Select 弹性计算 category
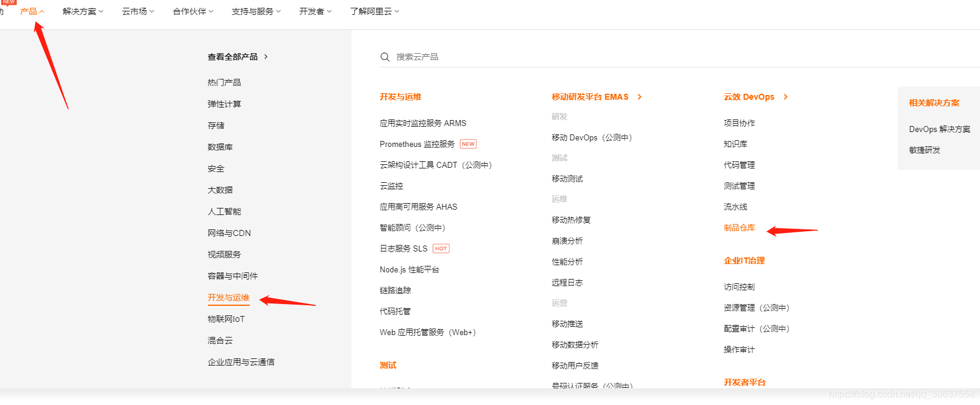The height and width of the screenshot is (405, 980). pyautogui.click(x=224, y=104)
